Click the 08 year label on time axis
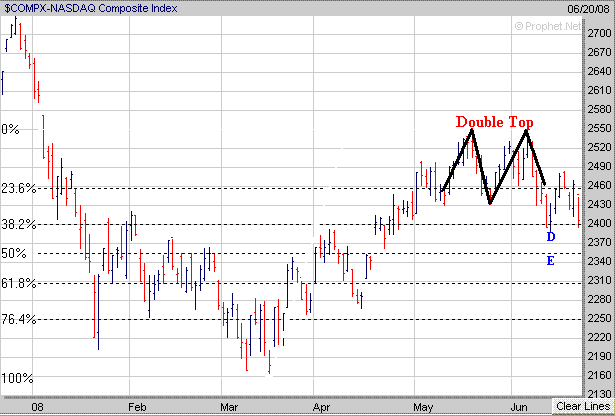 37,407
